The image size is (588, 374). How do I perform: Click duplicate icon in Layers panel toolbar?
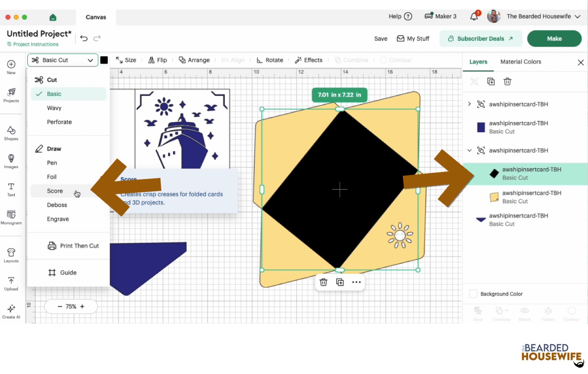(491, 82)
